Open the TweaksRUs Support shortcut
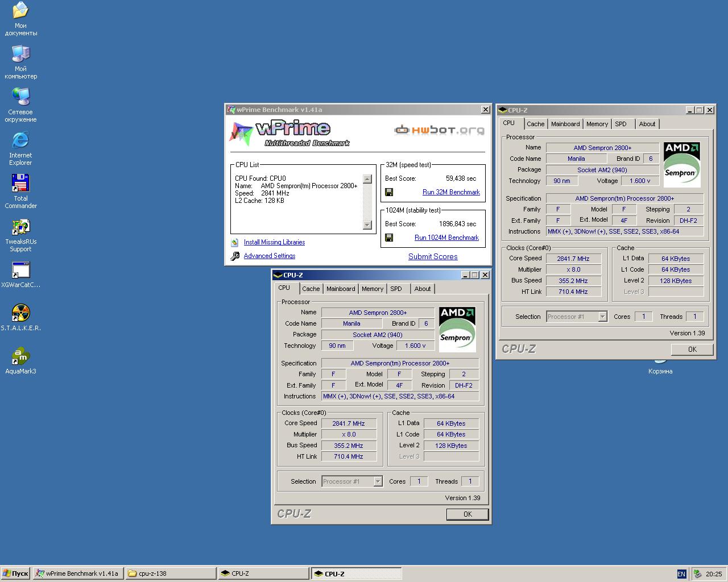The width and height of the screenshot is (728, 582). (20, 235)
